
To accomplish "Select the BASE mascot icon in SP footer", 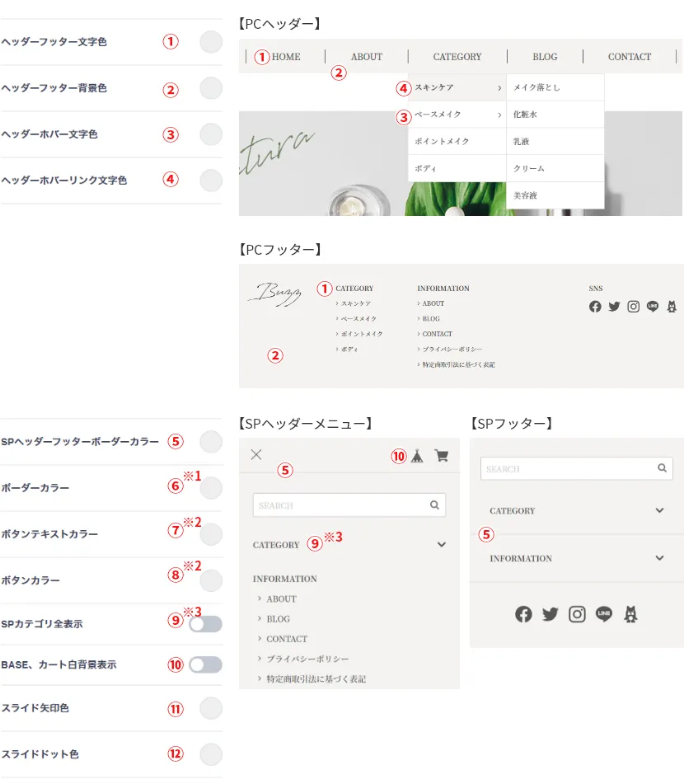I will coord(629,614).
